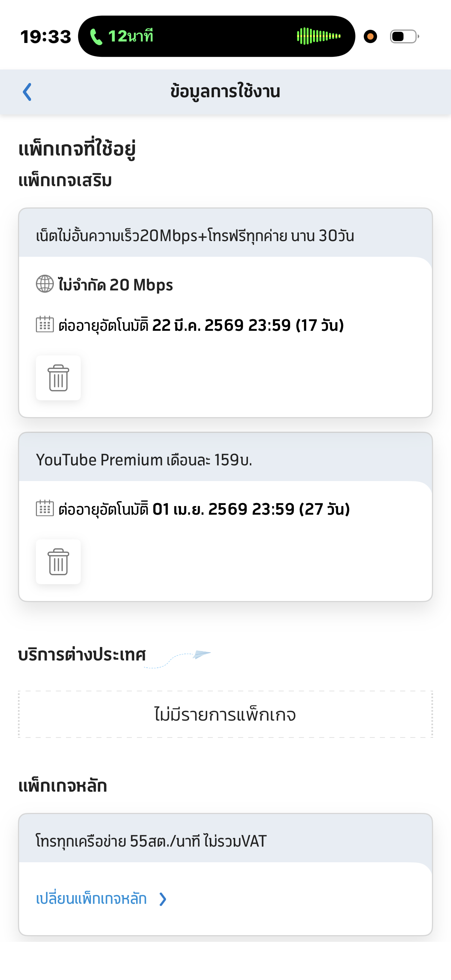This screenshot has height=980, width=451.
Task: Select the YouTube Premium เดือนละ 159บ. header
Action: click(144, 460)
